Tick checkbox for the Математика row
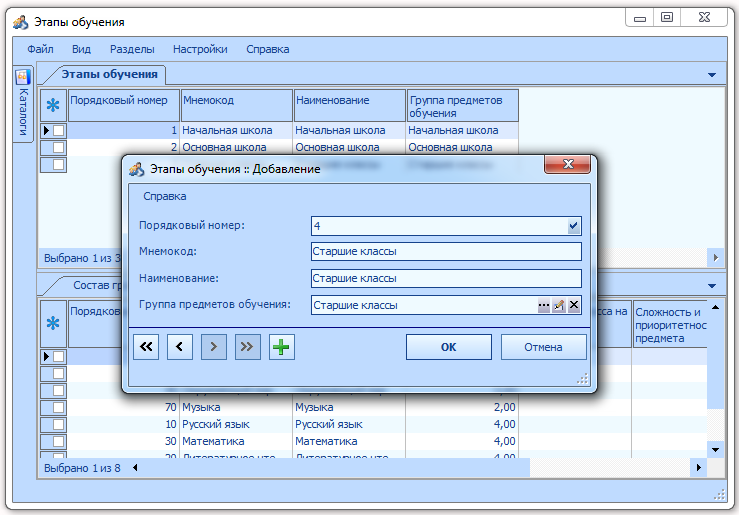The width and height of the screenshot is (739, 515). 58,441
